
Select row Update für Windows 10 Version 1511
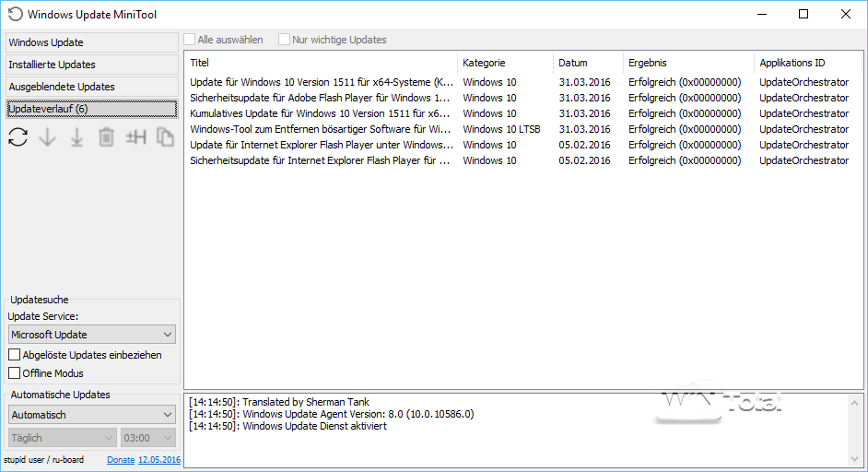point(523,82)
